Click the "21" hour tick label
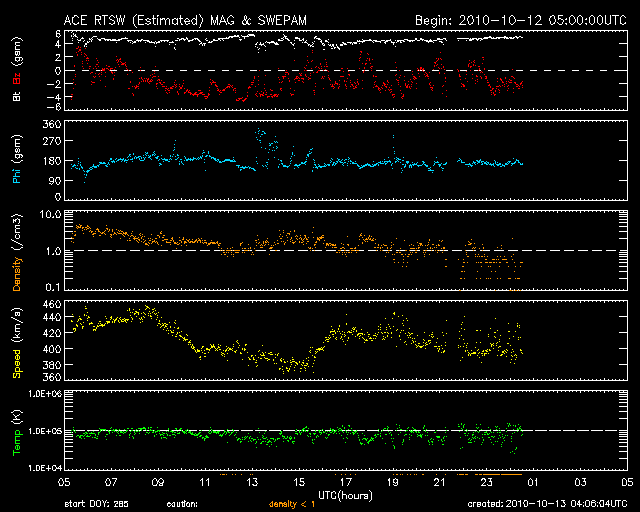This screenshot has height=512, width=640. point(440,482)
